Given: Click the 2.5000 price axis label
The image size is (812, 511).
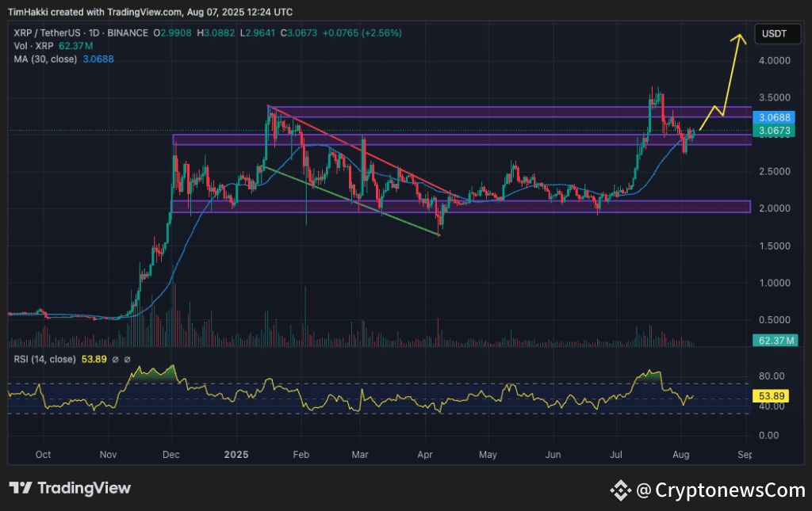Looking at the screenshot, I should [774, 172].
